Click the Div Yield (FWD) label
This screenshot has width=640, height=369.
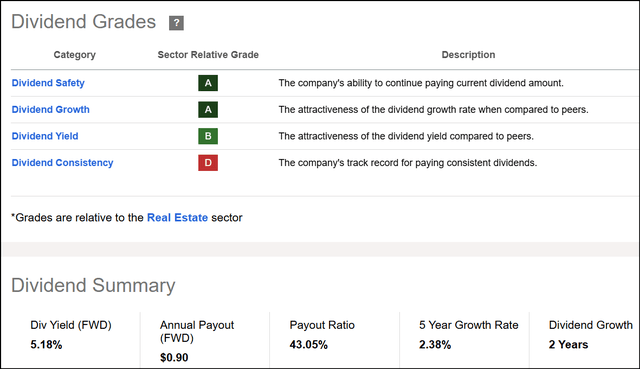tap(71, 325)
